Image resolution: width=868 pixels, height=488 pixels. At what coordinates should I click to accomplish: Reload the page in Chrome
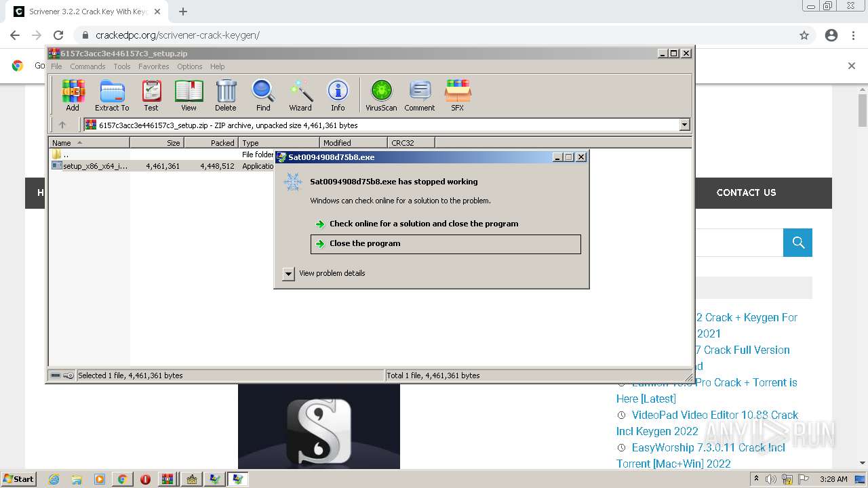pos(58,35)
